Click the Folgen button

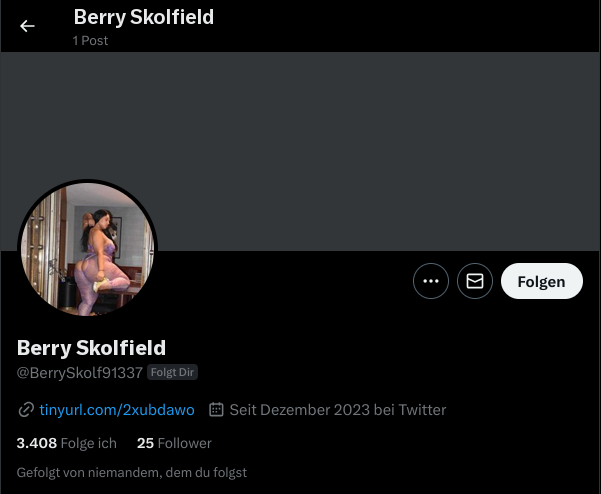tap(542, 281)
